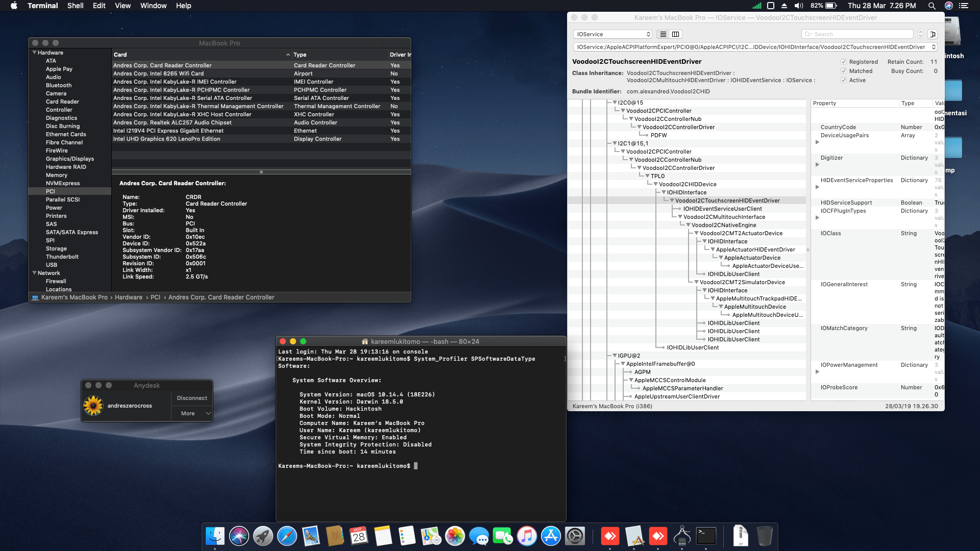This screenshot has height=551, width=980.
Task: Open the Photos app in dock
Action: (x=455, y=536)
